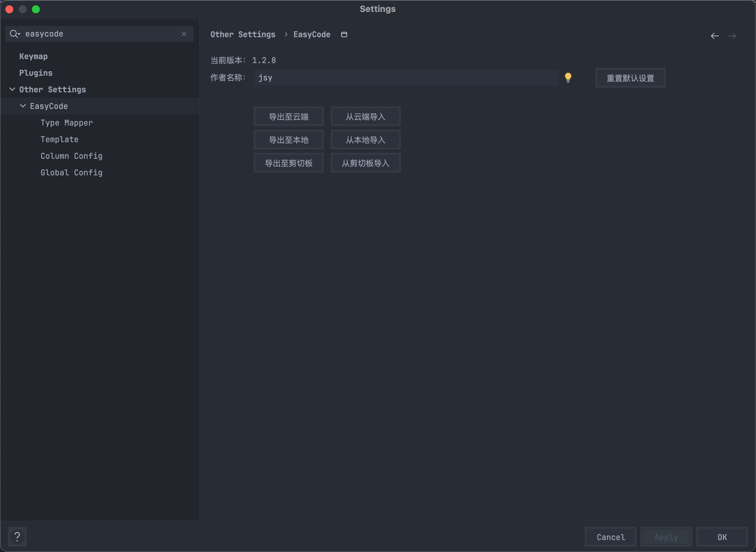Viewport: 756px width, 552px height.
Task: Focus the 作者名称 input field containing jsy
Action: pyautogui.click(x=406, y=77)
